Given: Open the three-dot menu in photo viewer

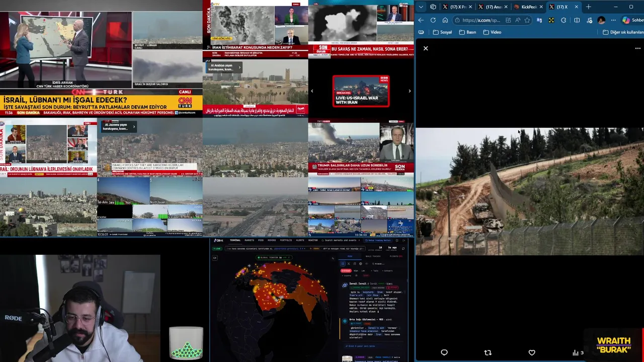Looking at the screenshot, I should tap(638, 48).
